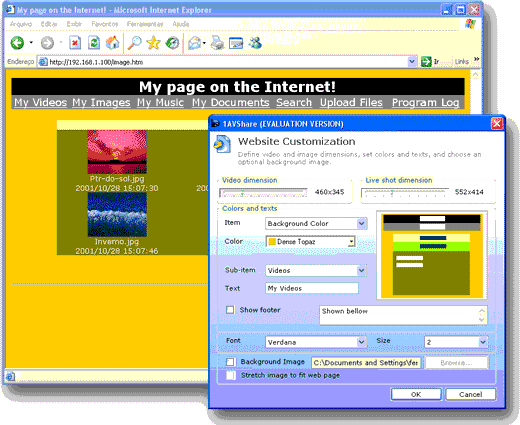Click the Edit page icon in toolbar
This screenshot has width=520, height=425.
(x=236, y=43)
